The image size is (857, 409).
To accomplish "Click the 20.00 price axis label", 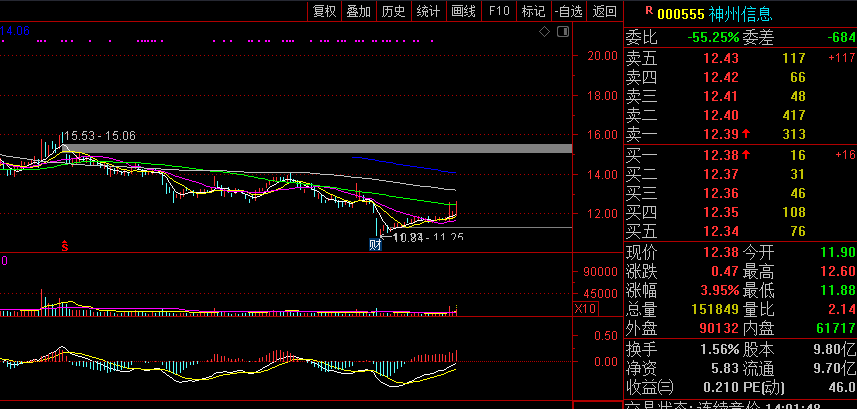I will point(601,56).
